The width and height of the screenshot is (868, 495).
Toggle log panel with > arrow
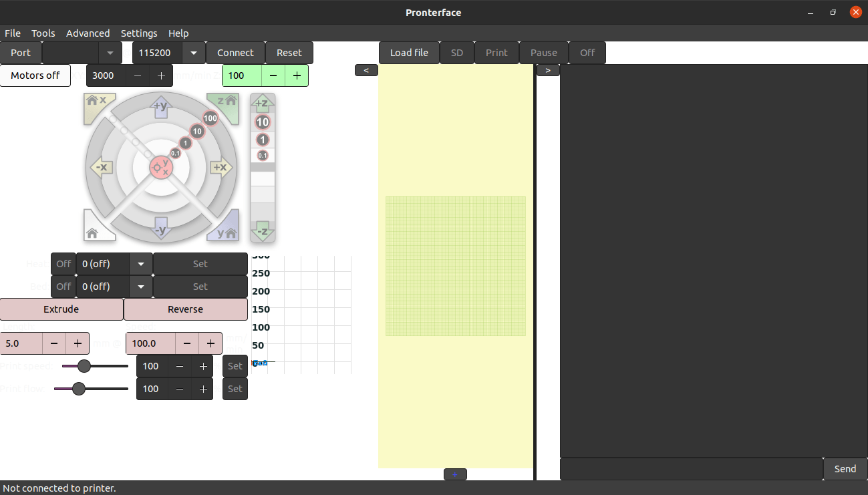point(548,70)
